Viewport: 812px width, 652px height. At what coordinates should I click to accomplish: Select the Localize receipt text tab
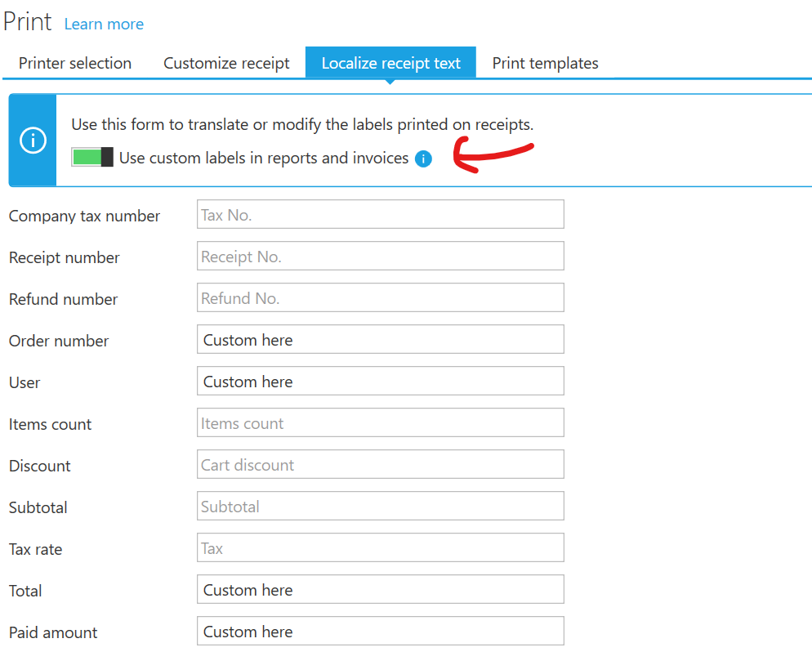coord(390,64)
